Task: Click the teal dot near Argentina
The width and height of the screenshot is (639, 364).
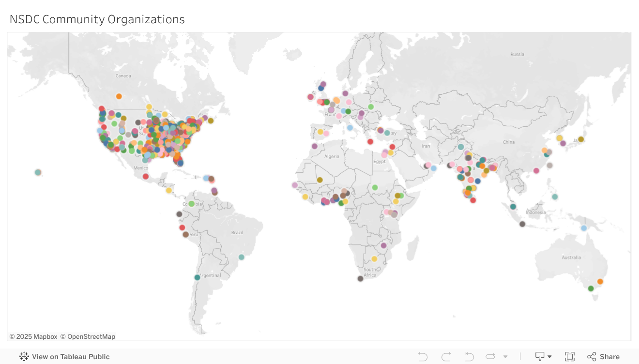Action: click(x=197, y=277)
